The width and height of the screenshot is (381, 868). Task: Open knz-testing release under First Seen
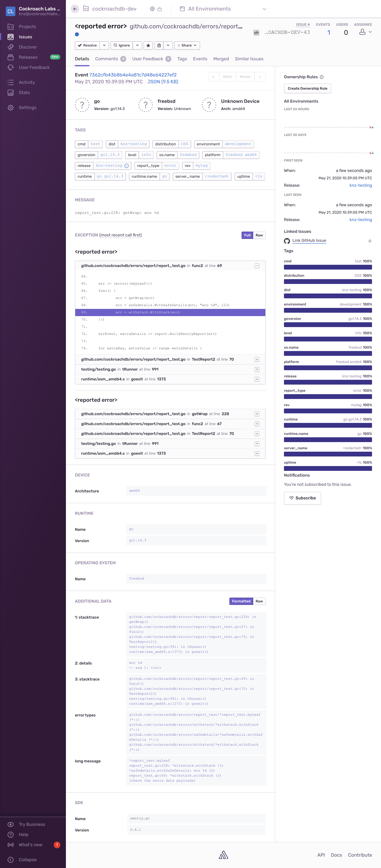(x=360, y=185)
